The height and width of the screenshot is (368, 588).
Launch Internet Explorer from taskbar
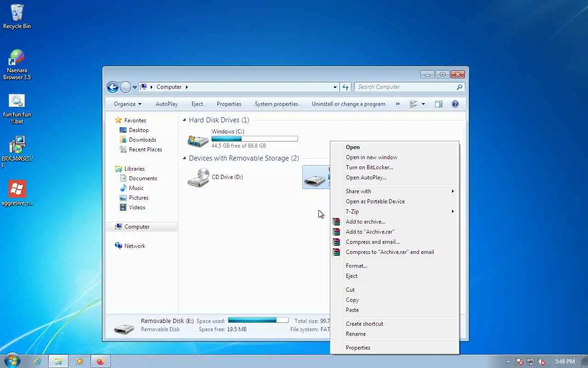click(x=37, y=361)
